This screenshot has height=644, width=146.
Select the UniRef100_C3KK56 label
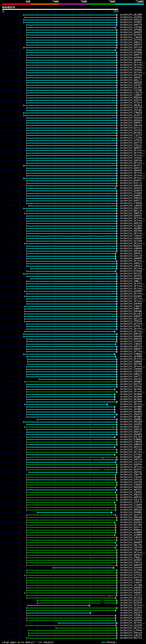click(x=131, y=37)
